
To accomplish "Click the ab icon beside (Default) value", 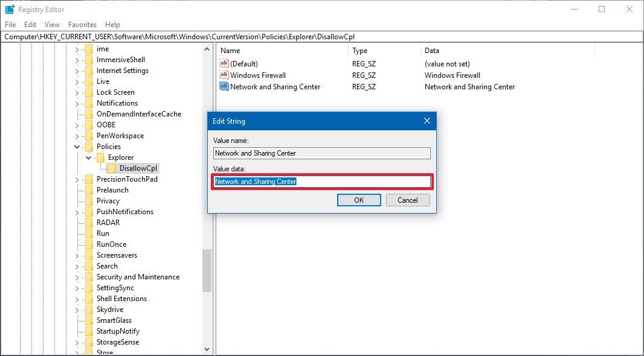I will [x=225, y=63].
